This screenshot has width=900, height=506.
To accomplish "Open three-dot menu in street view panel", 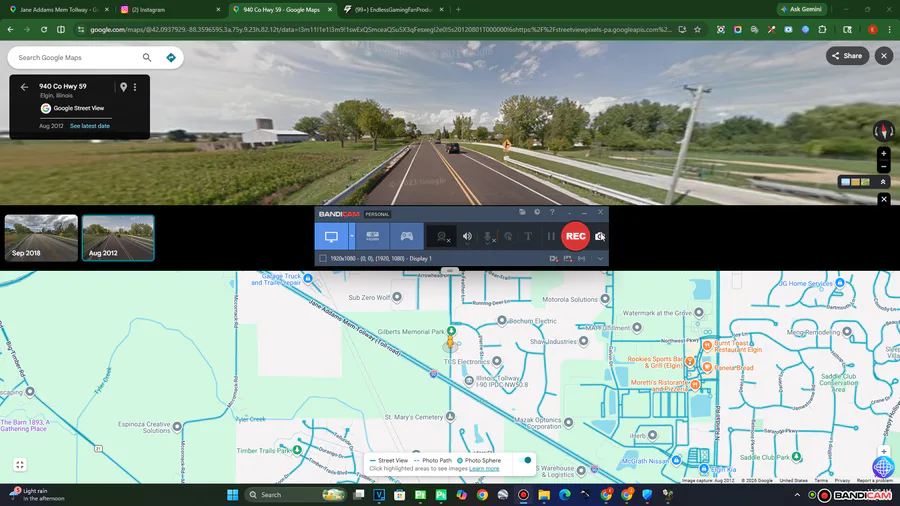I will pyautogui.click(x=135, y=87).
